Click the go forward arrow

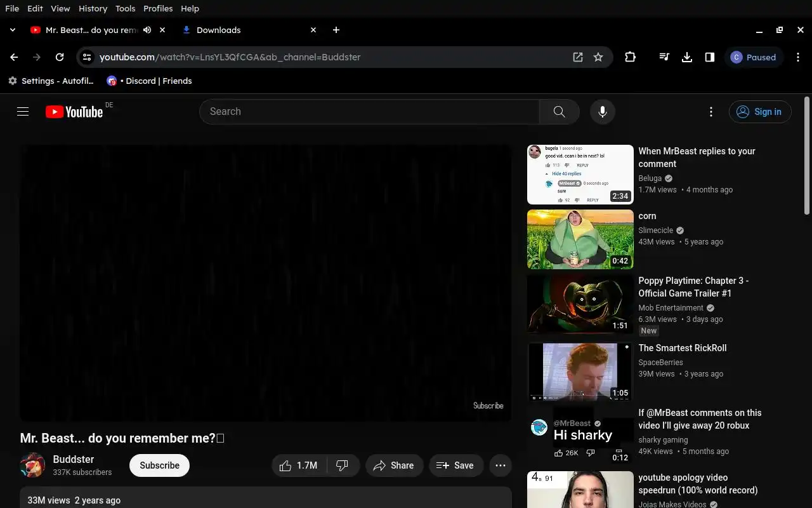37,57
